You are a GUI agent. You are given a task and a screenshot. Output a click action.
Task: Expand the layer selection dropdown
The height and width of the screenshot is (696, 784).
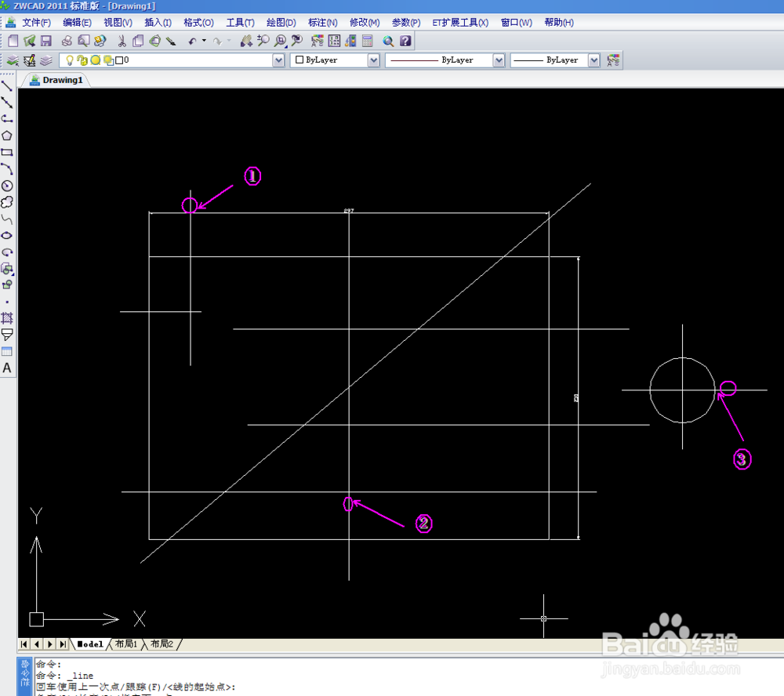278,60
